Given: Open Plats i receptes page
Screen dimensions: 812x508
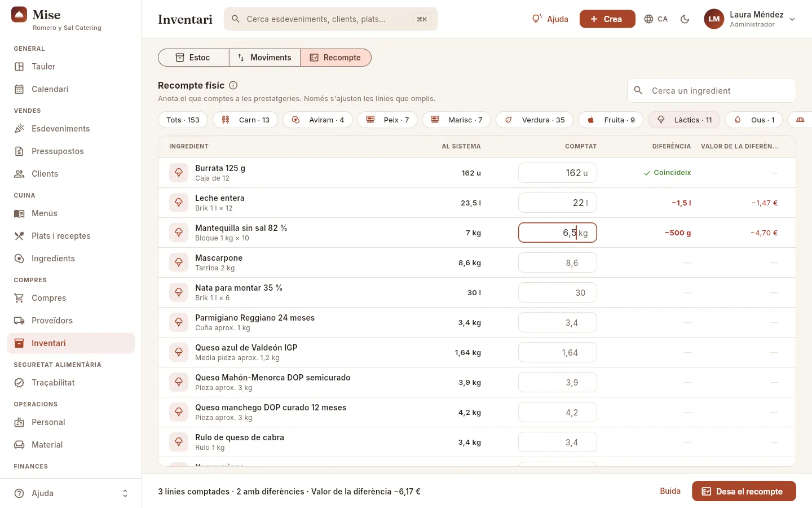Looking at the screenshot, I should 71,236.
